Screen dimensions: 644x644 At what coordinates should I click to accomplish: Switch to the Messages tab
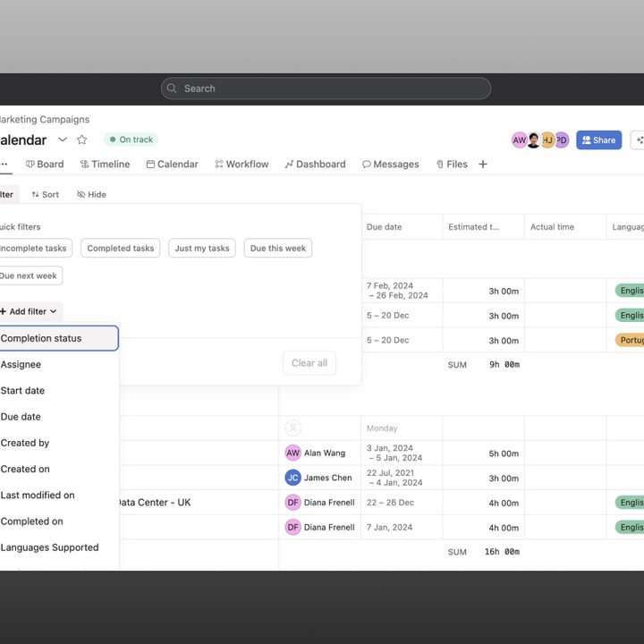(391, 165)
